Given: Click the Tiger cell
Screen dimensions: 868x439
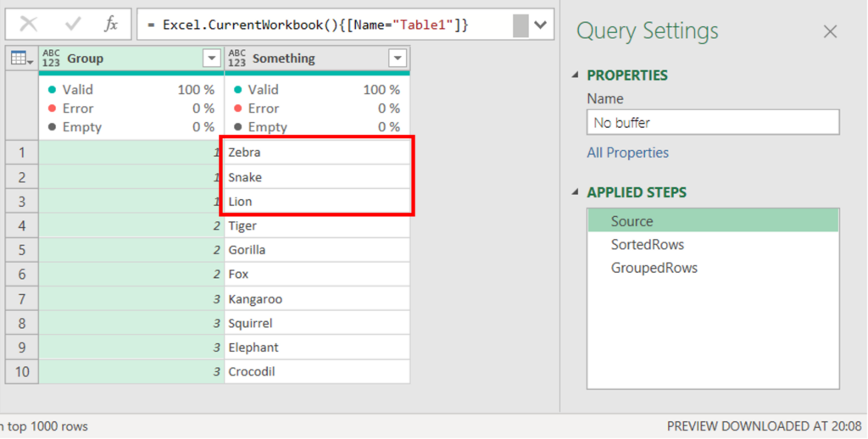Looking at the screenshot, I should 317,225.
